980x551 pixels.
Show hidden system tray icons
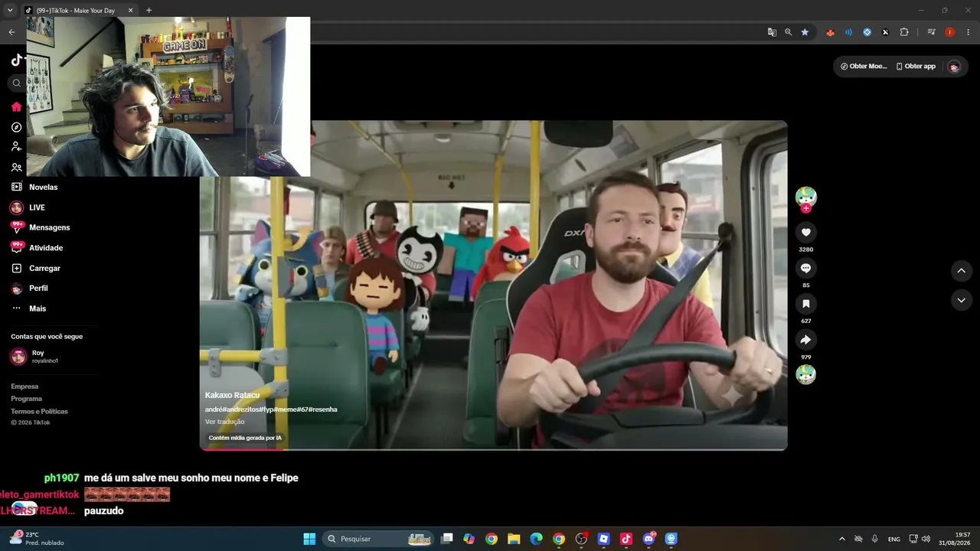pos(842,539)
